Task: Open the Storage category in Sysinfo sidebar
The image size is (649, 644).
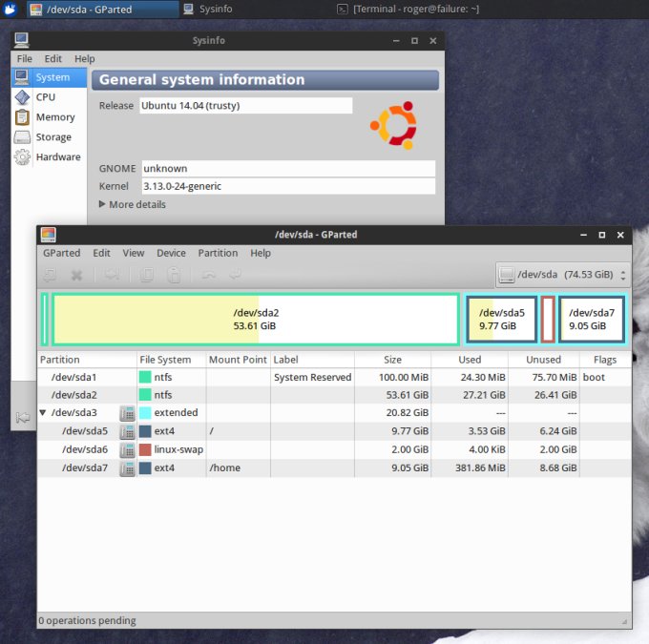Action: pyautogui.click(x=49, y=137)
